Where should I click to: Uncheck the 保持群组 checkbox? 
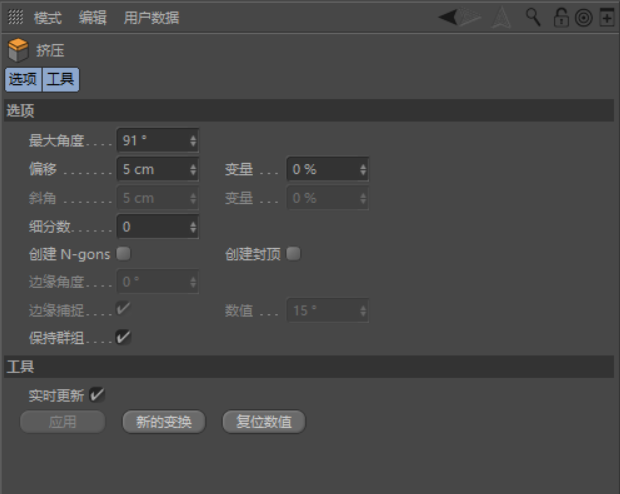[123, 337]
